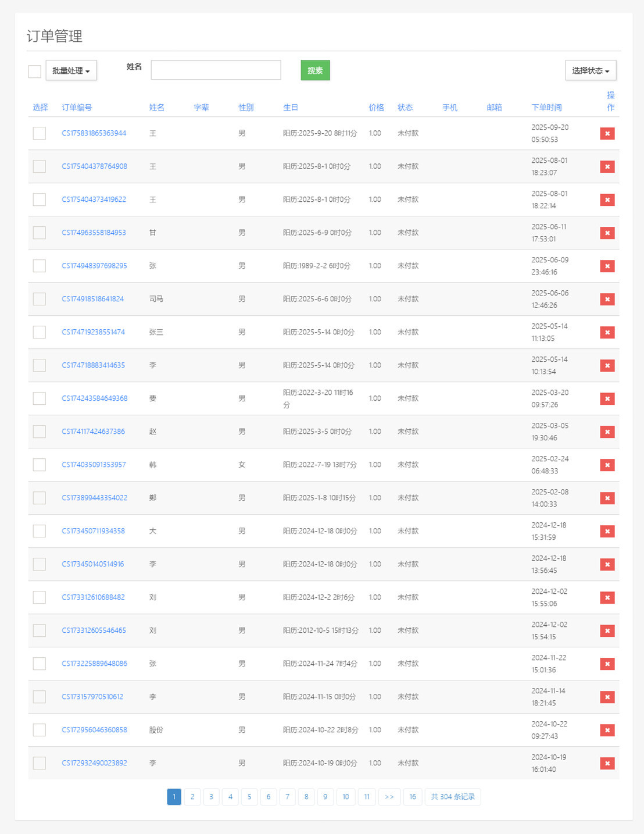
Task: Open the 批量处理 batch dropdown
Action: tap(71, 70)
